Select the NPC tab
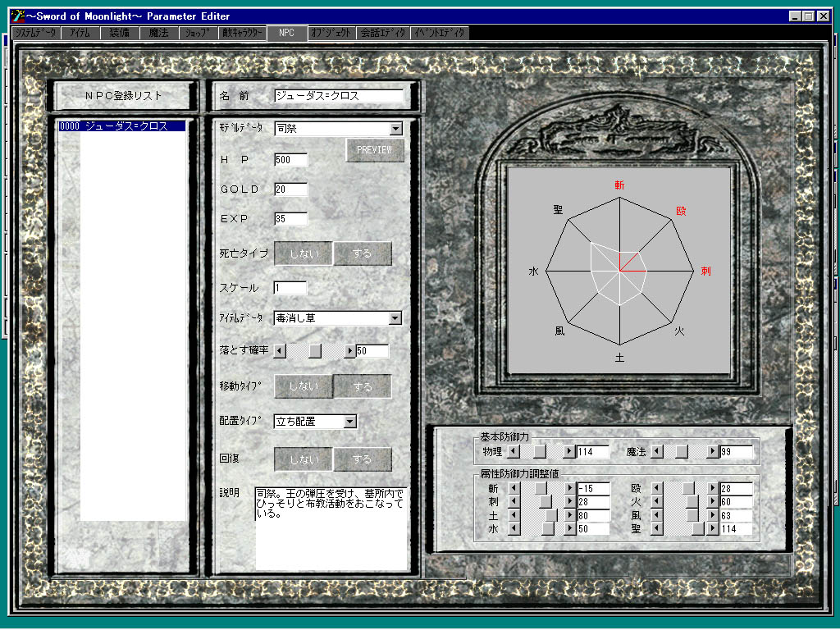 pos(286,33)
